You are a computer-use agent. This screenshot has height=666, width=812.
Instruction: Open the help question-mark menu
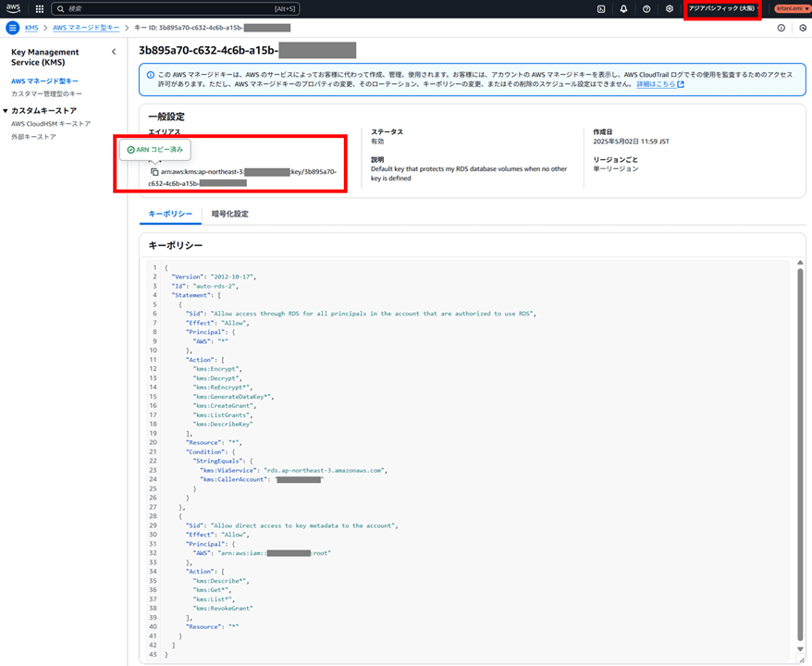coord(646,9)
